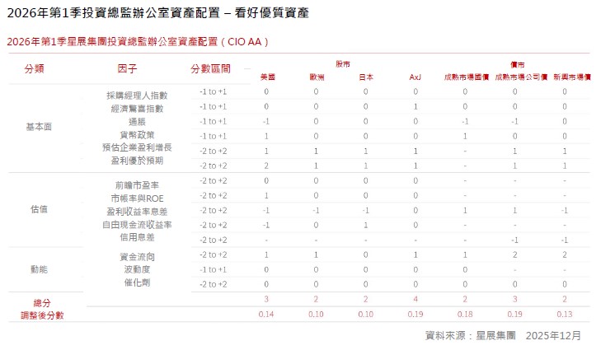
Task: Click the 分類 column header
Action: pos(35,68)
